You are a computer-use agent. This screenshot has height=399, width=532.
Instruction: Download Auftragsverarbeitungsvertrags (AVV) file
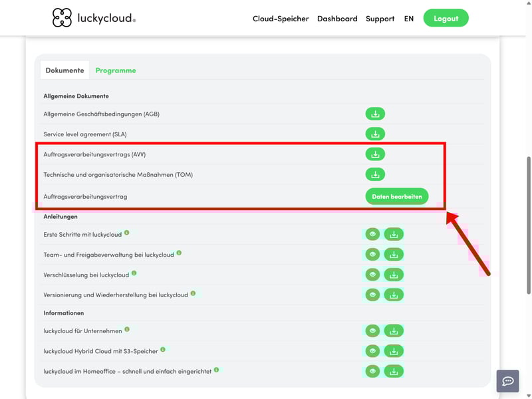pos(375,154)
